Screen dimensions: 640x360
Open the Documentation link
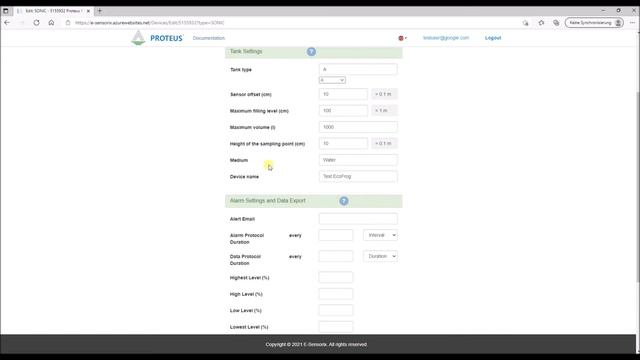(x=209, y=38)
